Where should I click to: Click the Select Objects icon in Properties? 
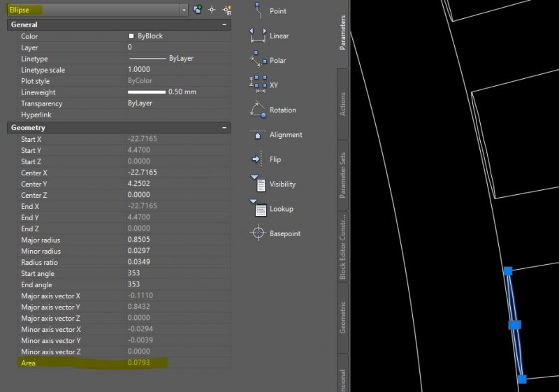point(212,10)
